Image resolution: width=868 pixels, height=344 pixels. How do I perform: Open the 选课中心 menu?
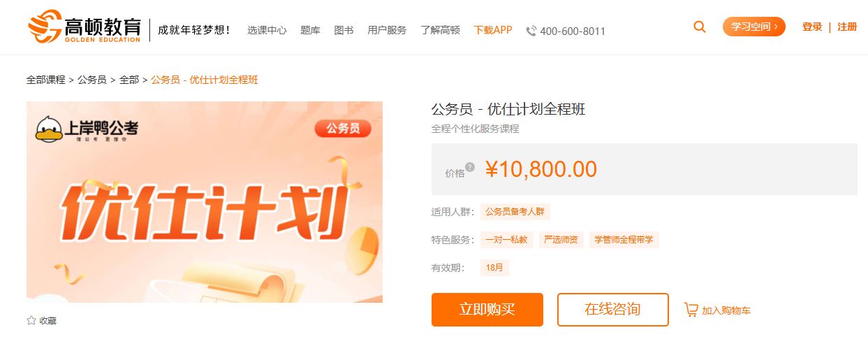click(267, 30)
